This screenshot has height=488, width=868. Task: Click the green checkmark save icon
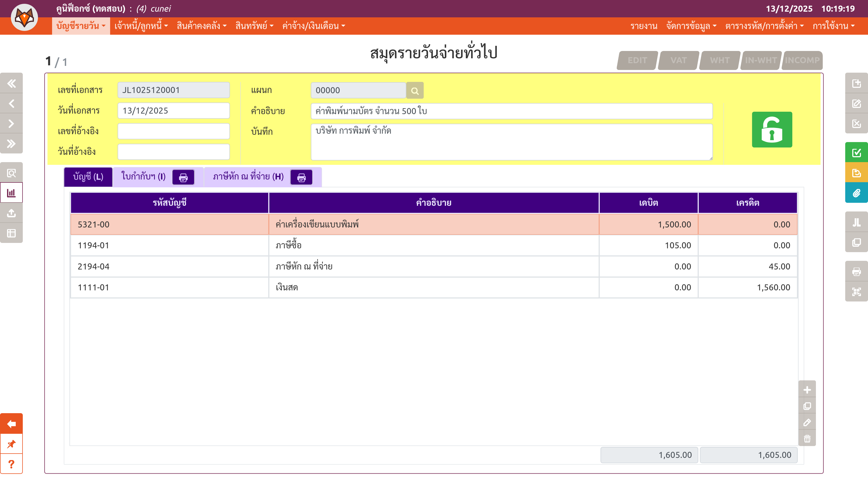[x=856, y=153]
